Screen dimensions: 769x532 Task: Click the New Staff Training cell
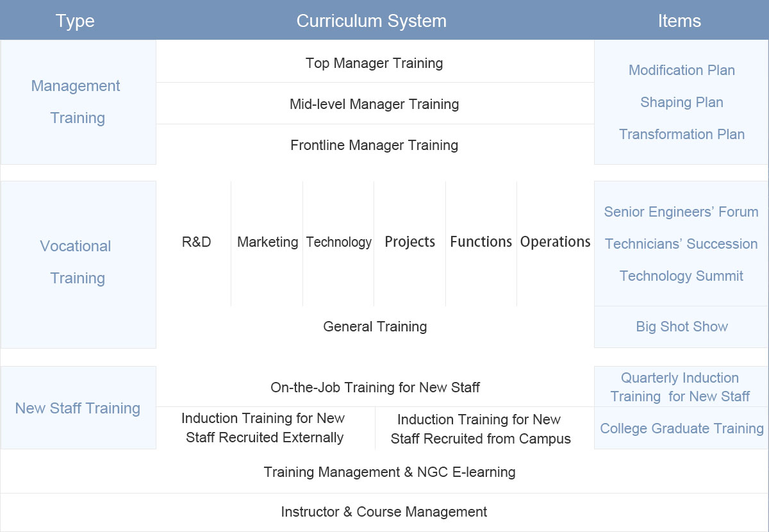click(x=78, y=408)
